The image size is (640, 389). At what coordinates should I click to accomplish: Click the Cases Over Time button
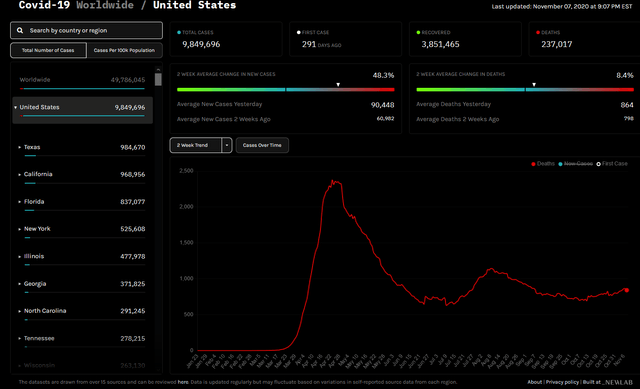tap(262, 145)
